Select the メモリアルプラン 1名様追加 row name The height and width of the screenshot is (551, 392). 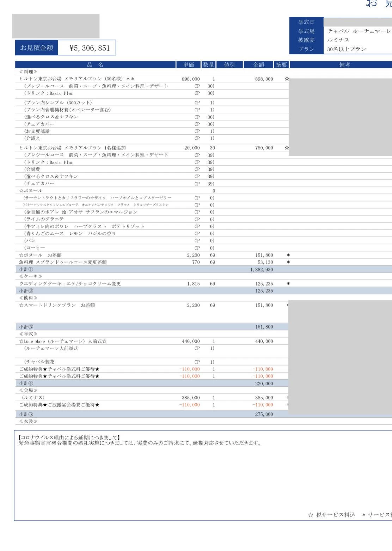pyautogui.click(x=72, y=148)
